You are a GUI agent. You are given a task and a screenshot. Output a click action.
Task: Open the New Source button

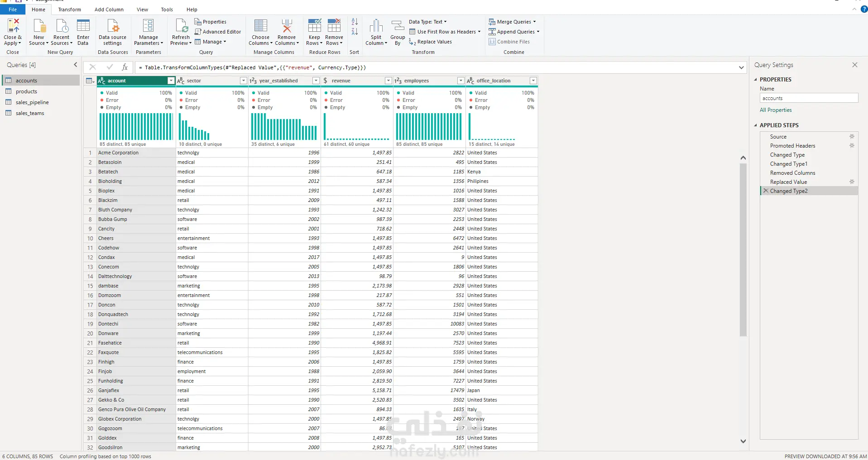click(39, 32)
